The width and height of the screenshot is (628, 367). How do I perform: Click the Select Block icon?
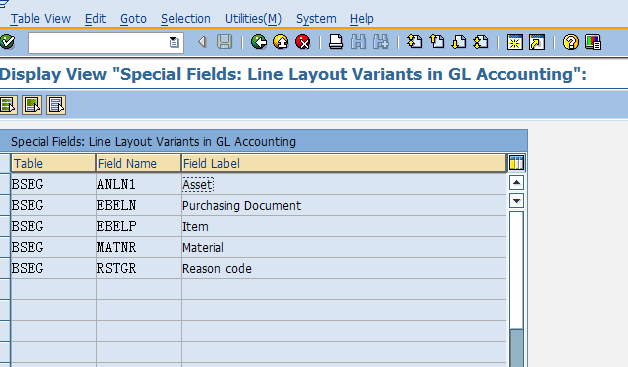pos(32,105)
